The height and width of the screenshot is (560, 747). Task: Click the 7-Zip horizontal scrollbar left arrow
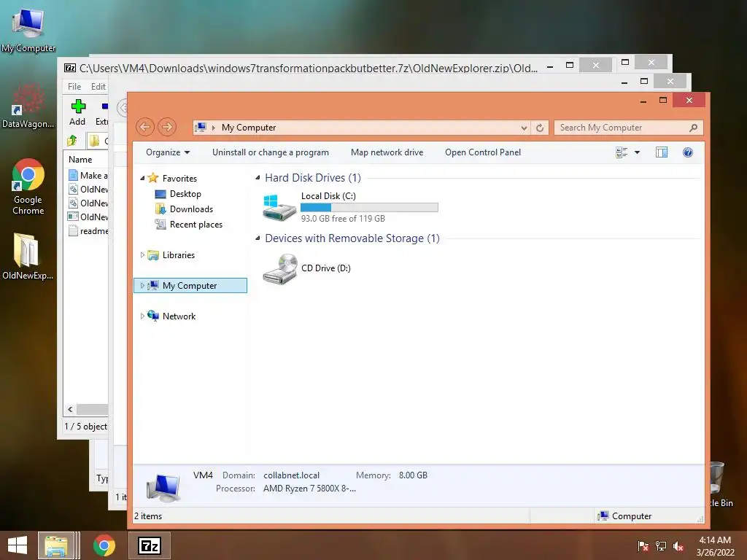click(x=71, y=410)
